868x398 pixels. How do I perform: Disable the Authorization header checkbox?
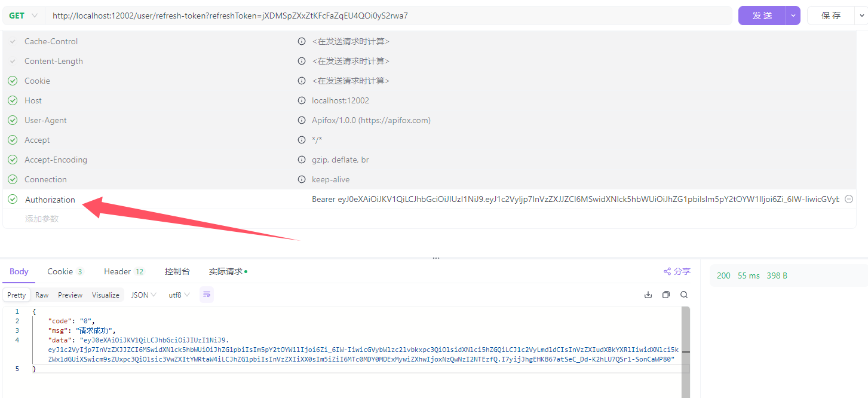(x=13, y=200)
